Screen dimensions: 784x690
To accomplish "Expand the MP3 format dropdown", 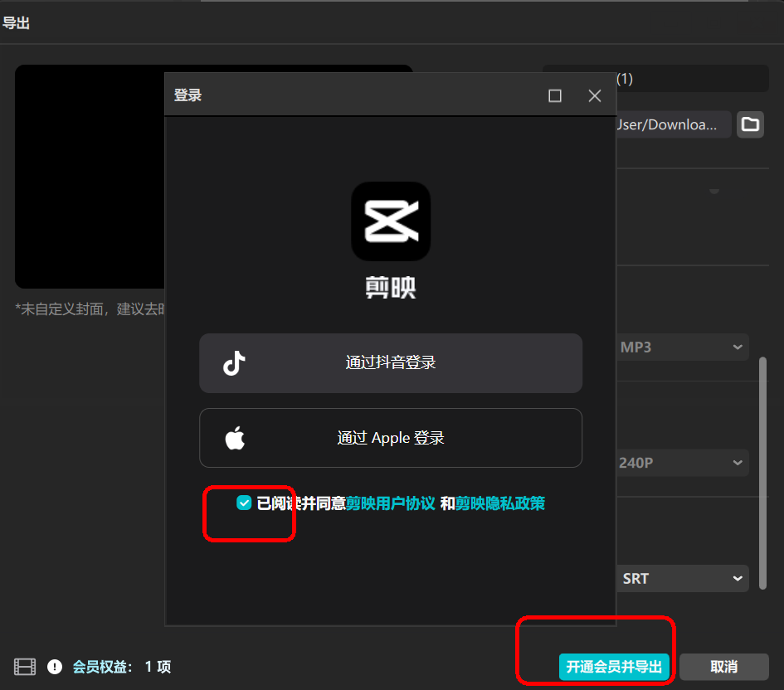I will coord(683,347).
